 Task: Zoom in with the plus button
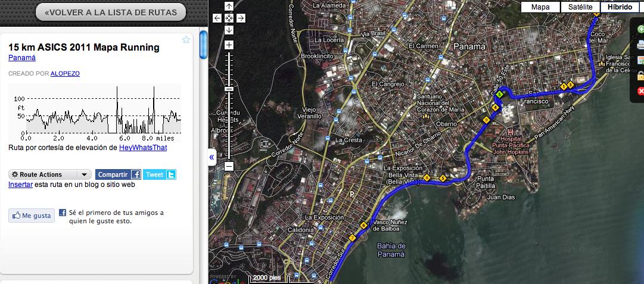pos(229,45)
